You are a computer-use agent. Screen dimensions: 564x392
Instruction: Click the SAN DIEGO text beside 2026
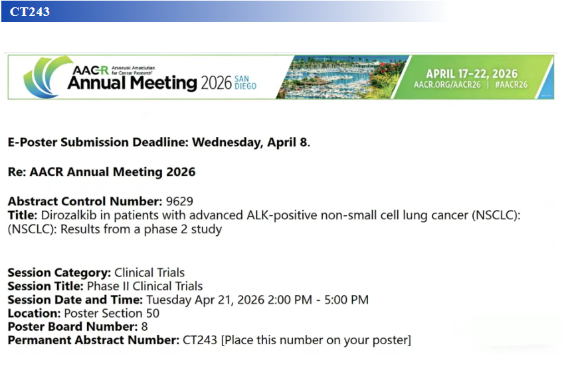[x=245, y=83]
